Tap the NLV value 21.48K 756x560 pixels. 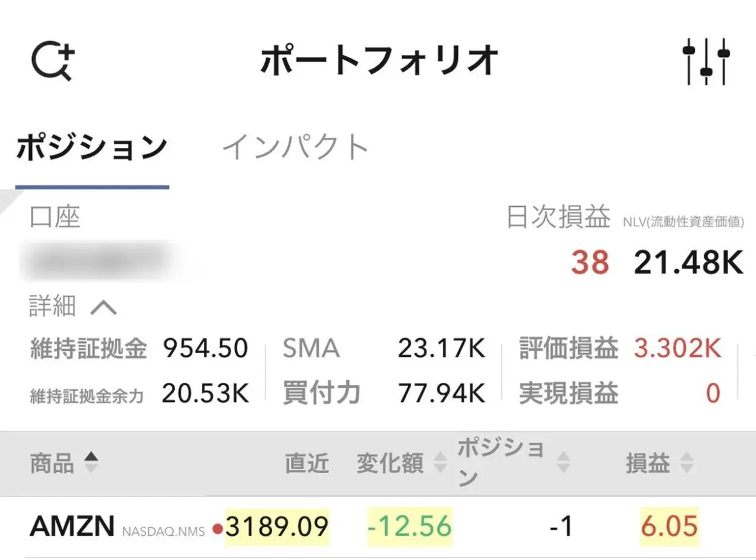coord(688,262)
